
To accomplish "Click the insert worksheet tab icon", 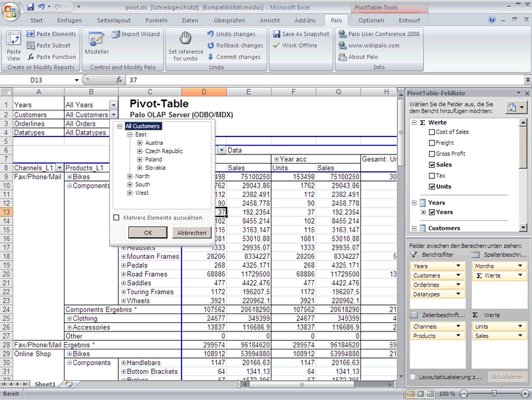I will point(69,384).
